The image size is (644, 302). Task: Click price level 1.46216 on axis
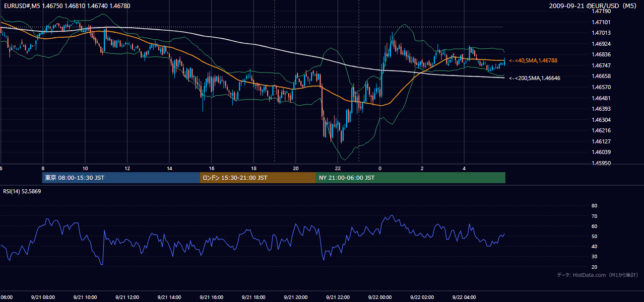[x=602, y=130]
